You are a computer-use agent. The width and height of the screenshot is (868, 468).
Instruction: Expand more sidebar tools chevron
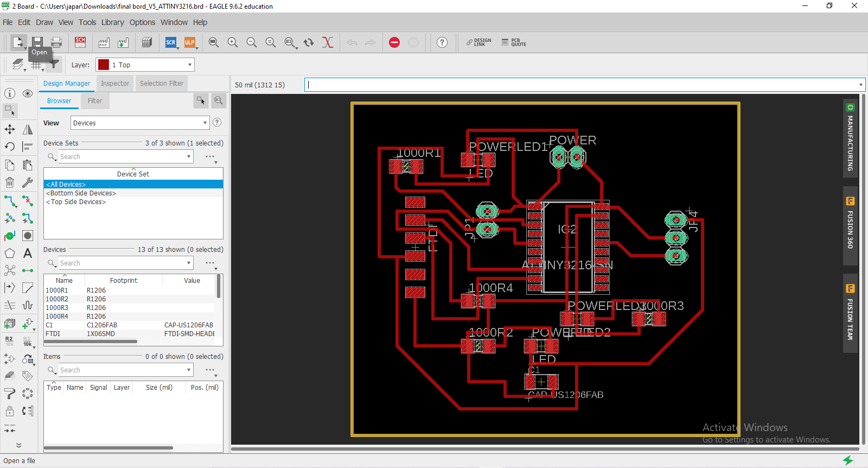coord(18,445)
